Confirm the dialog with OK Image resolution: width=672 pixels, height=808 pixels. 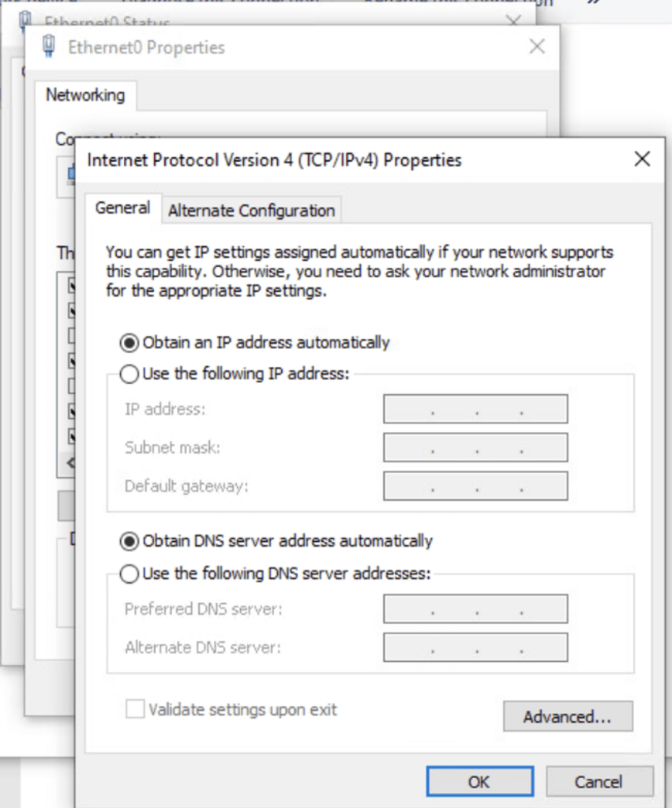[x=479, y=782]
